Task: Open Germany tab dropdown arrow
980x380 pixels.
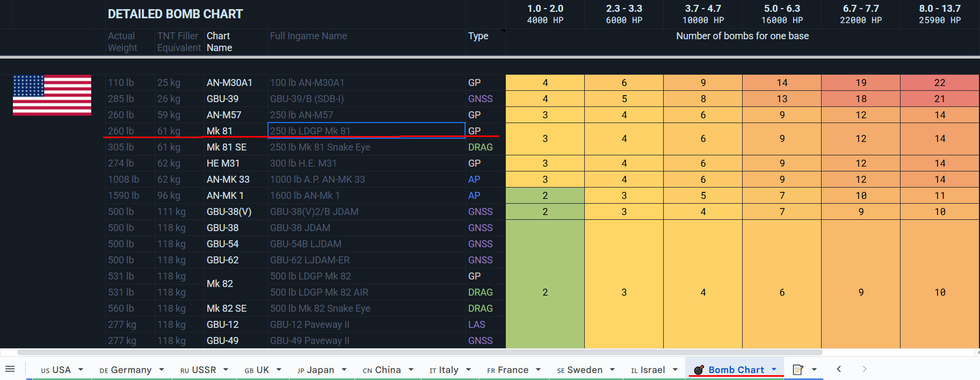Action: point(161,369)
